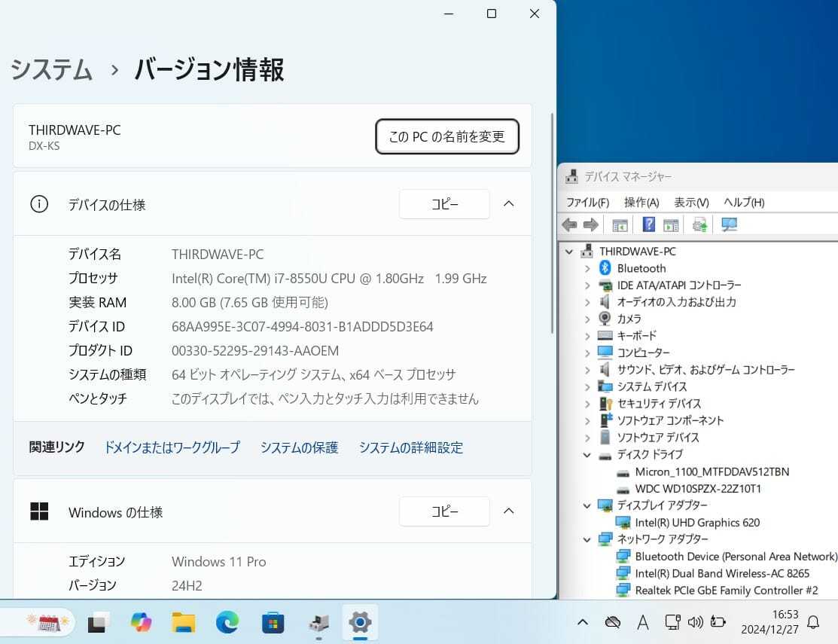
Task: Click the Settings window vertical scrollbar
Action: tap(552, 223)
